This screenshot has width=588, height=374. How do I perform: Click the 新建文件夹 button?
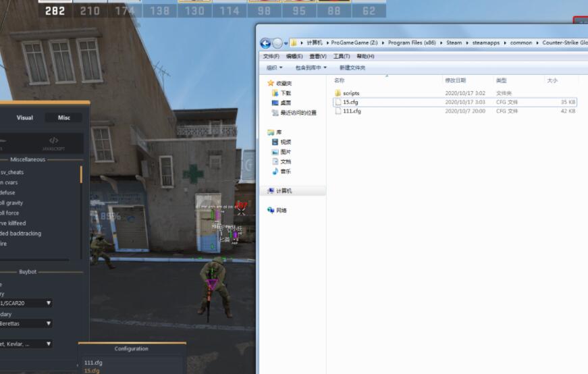coord(352,68)
